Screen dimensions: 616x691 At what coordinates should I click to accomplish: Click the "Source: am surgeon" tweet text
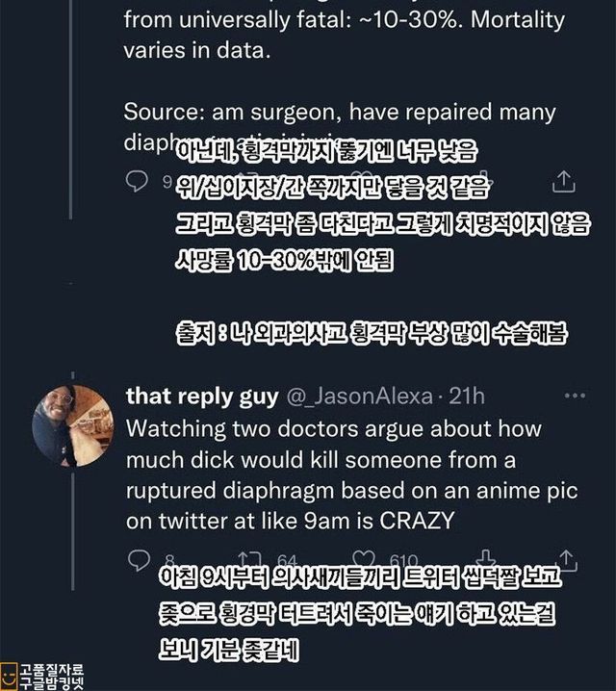coord(339,112)
